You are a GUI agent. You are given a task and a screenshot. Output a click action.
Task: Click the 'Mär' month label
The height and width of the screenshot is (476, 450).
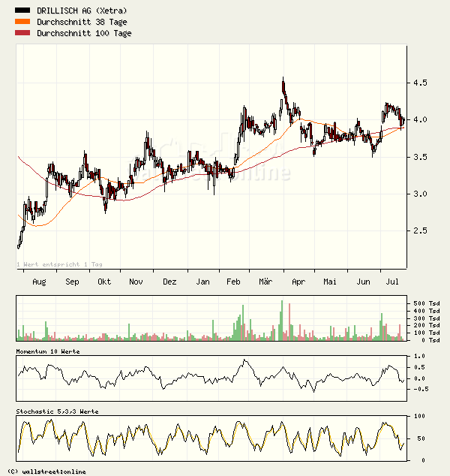pos(265,282)
